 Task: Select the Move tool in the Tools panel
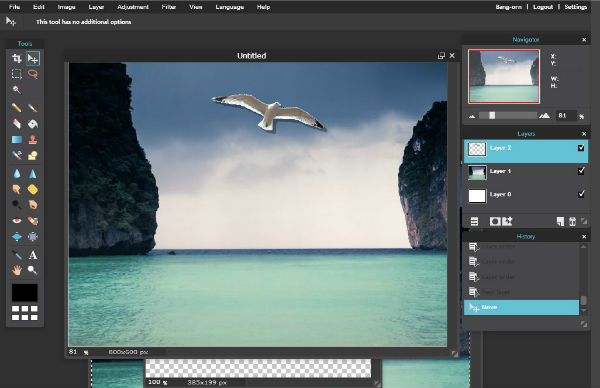[x=33, y=58]
